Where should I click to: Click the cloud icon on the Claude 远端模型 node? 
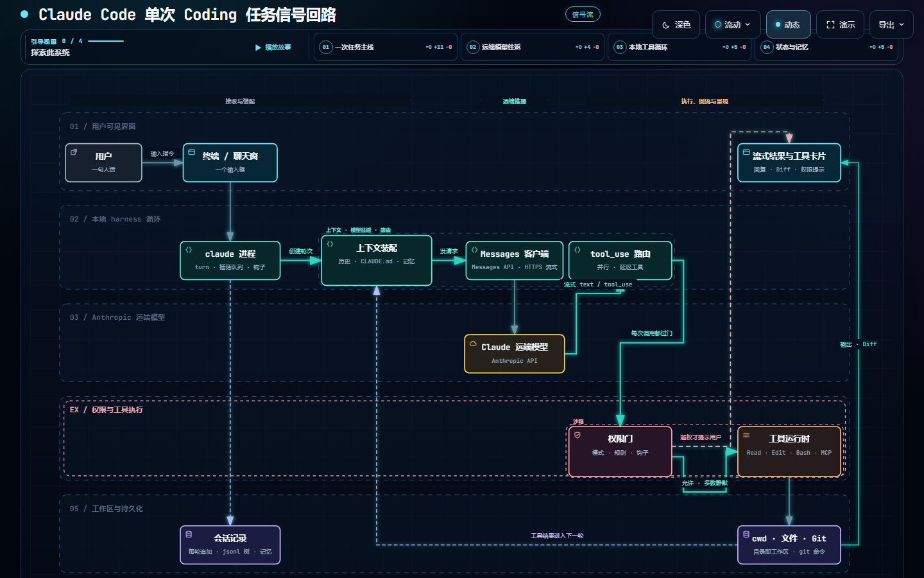(x=473, y=344)
